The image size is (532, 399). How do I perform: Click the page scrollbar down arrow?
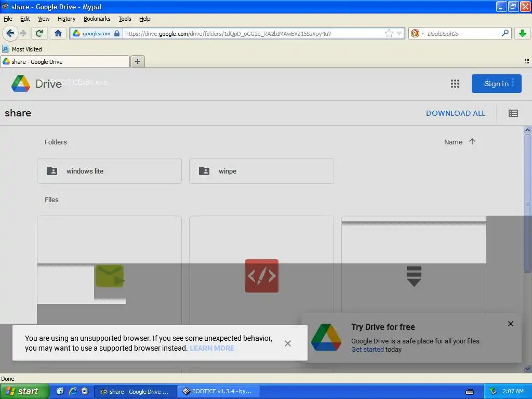(528, 369)
